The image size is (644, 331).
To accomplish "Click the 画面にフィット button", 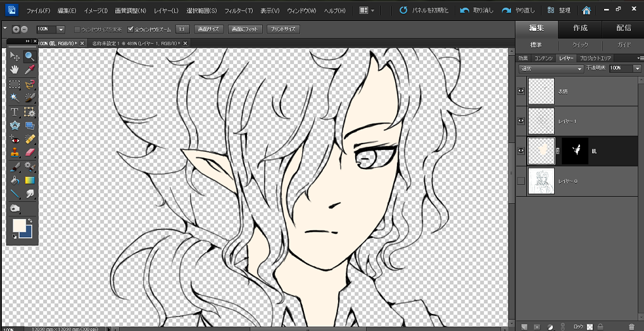I will coord(244,29).
